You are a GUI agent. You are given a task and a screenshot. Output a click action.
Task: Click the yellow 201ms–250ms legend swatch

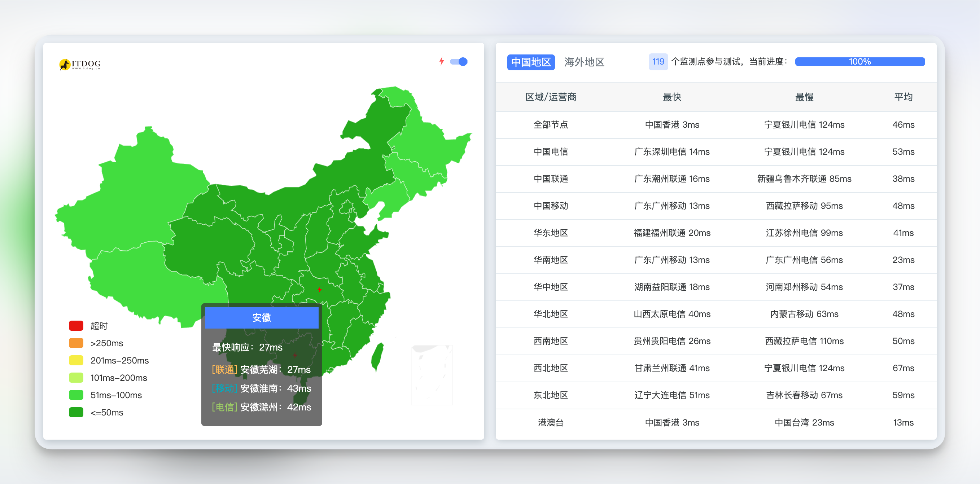tap(76, 360)
